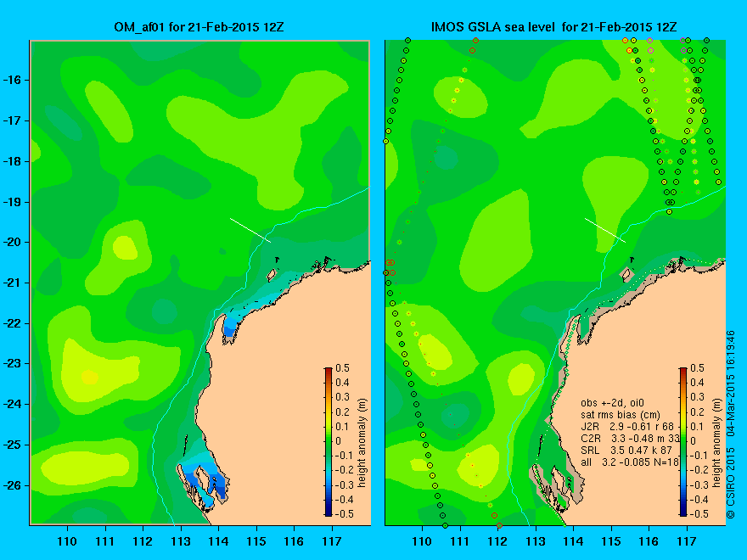Screen dimensions: 747x560
Task: Select the -24 latitude axis label
Action: pyautogui.click(x=11, y=404)
